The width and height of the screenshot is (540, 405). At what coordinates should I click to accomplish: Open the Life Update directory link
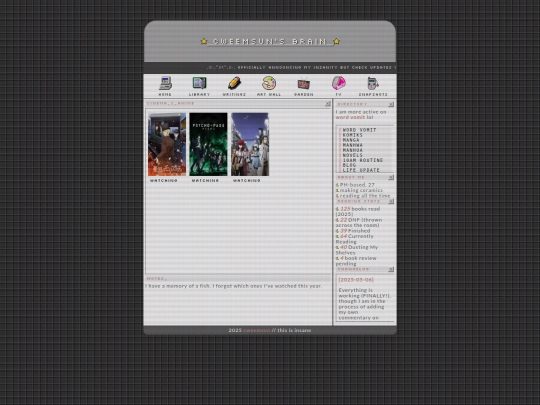(361, 170)
